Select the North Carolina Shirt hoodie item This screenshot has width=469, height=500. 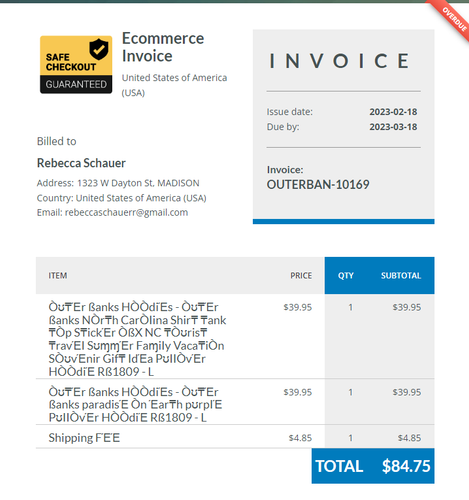(137, 339)
